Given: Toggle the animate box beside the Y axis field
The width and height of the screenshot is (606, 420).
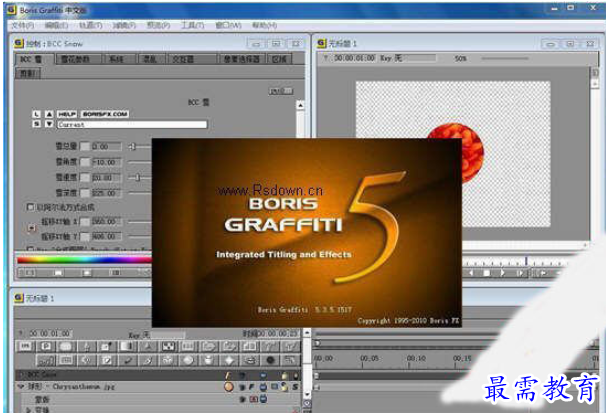Looking at the screenshot, I should click(85, 236).
